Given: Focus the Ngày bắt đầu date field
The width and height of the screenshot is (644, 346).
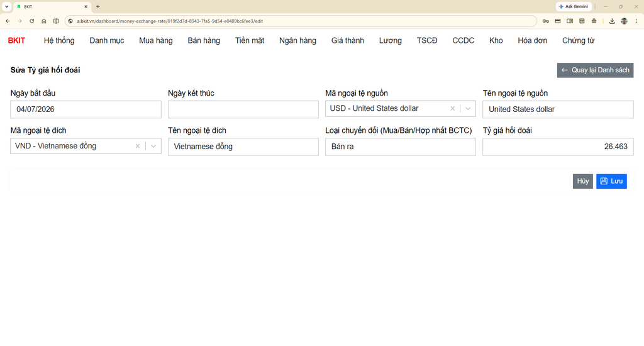Looking at the screenshot, I should click(x=86, y=109).
